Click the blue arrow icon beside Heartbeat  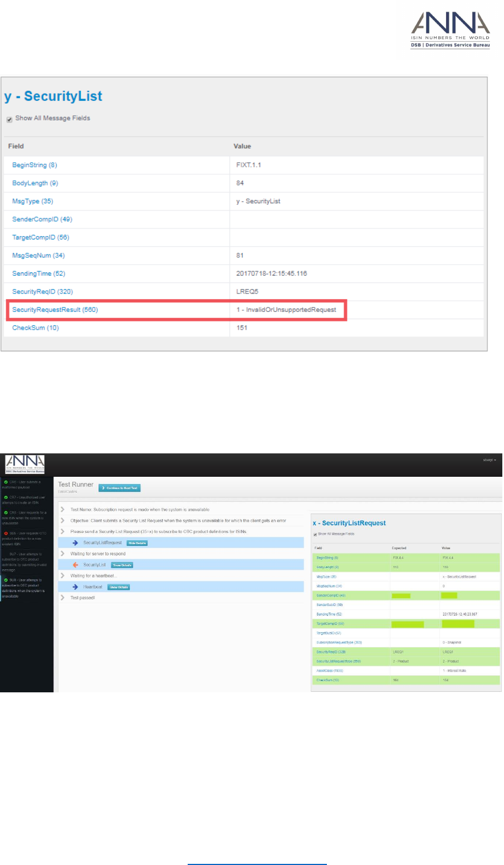[x=75, y=587]
